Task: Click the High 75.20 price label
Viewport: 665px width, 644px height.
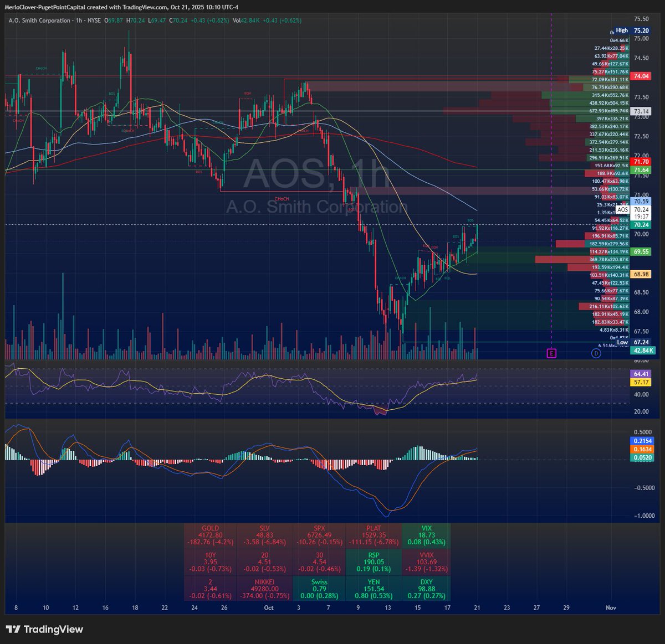Action: point(632,31)
